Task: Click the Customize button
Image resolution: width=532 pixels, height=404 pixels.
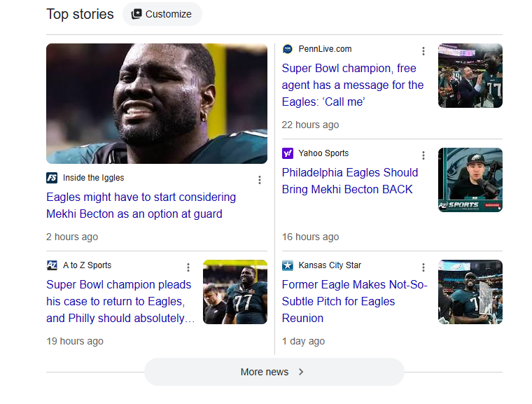Action: [162, 14]
